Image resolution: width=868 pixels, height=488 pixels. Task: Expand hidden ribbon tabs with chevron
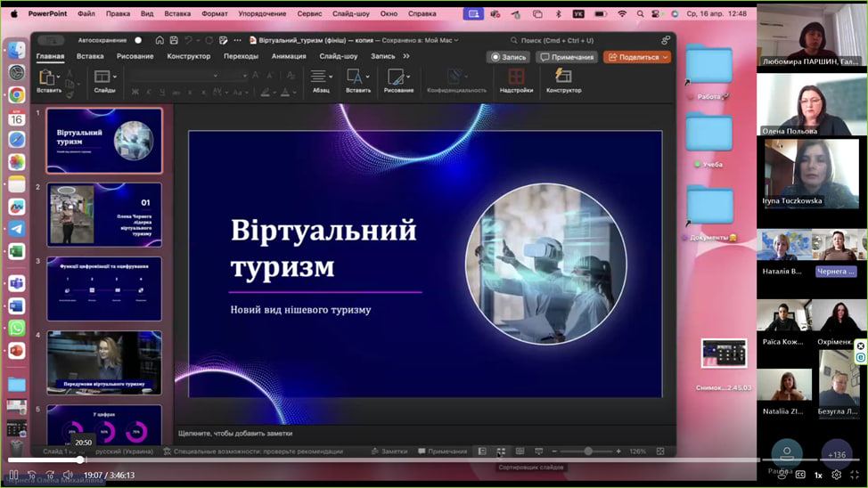[x=406, y=56]
